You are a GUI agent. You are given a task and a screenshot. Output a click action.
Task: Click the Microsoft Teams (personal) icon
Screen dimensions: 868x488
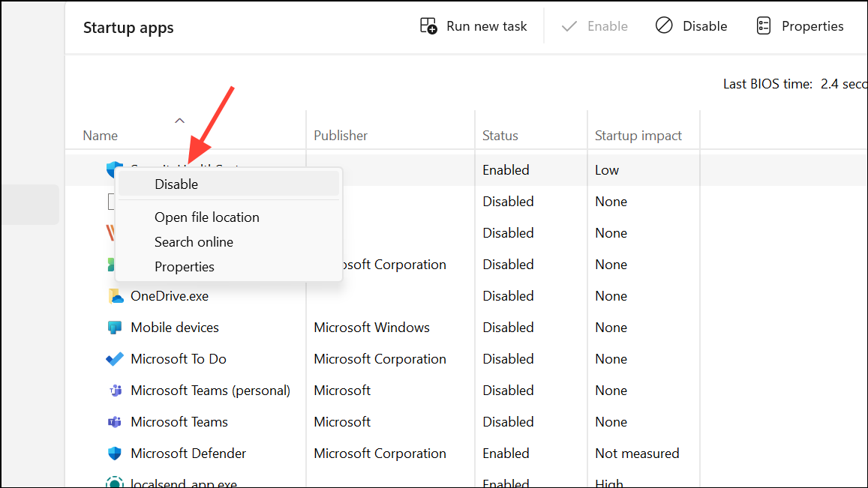point(115,391)
